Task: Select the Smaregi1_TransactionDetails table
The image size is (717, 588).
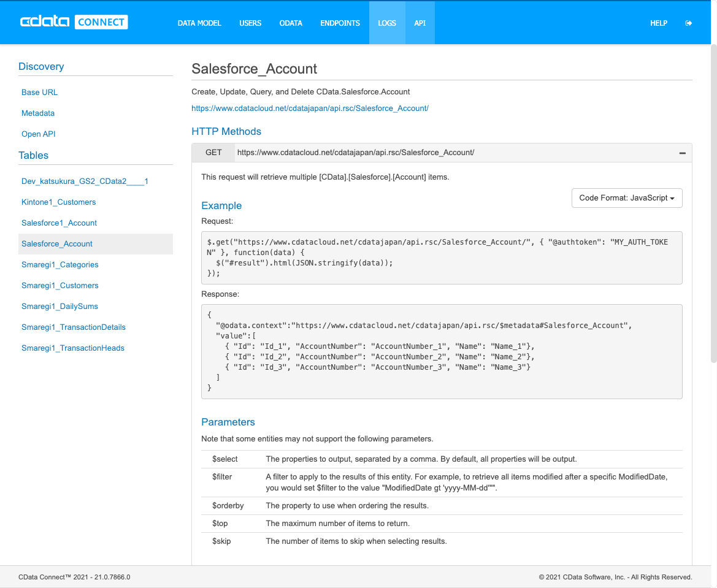Action: coord(73,327)
